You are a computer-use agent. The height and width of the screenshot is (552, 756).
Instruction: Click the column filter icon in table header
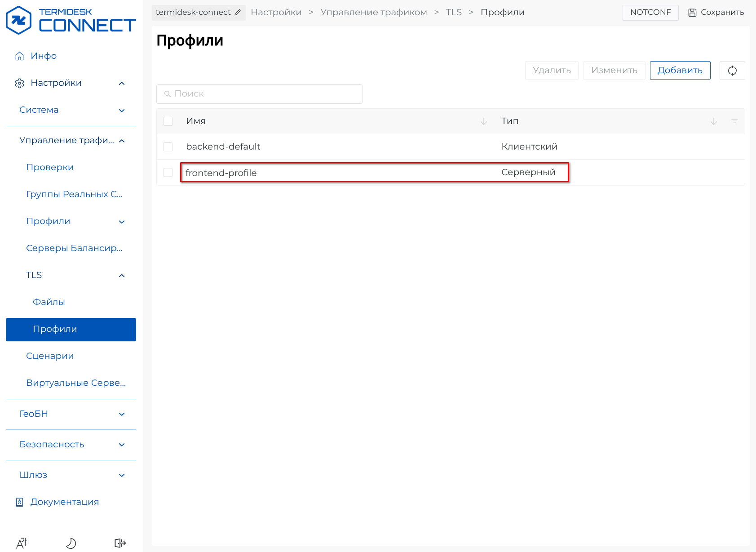click(x=734, y=121)
